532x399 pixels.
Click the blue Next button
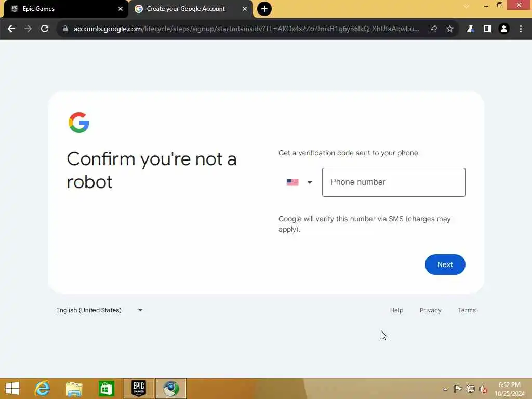[445, 264]
